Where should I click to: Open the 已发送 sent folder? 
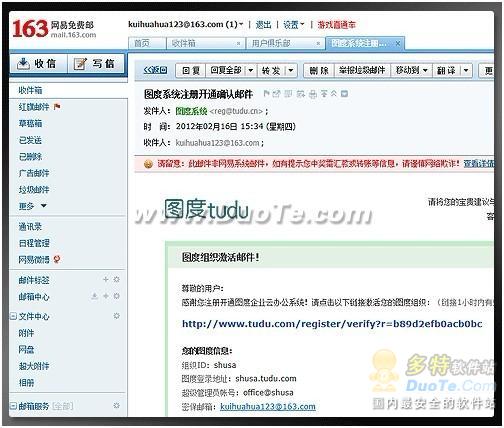coord(30,140)
